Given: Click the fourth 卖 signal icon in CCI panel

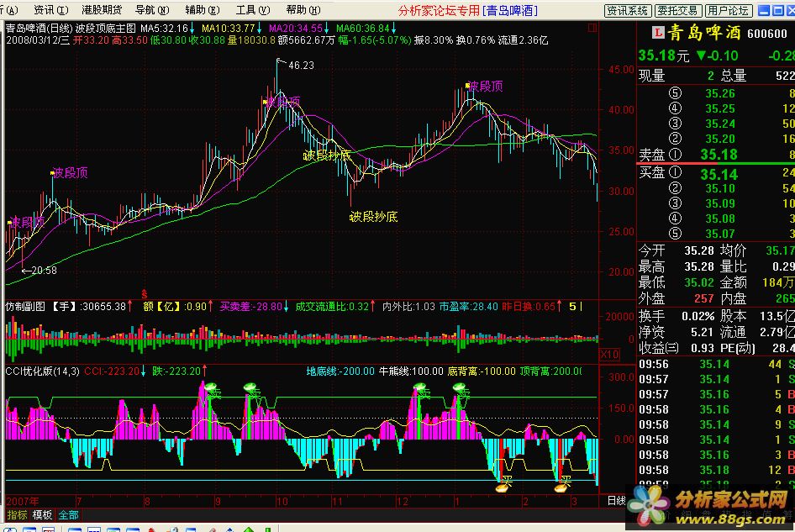Looking at the screenshot, I should point(461,389).
